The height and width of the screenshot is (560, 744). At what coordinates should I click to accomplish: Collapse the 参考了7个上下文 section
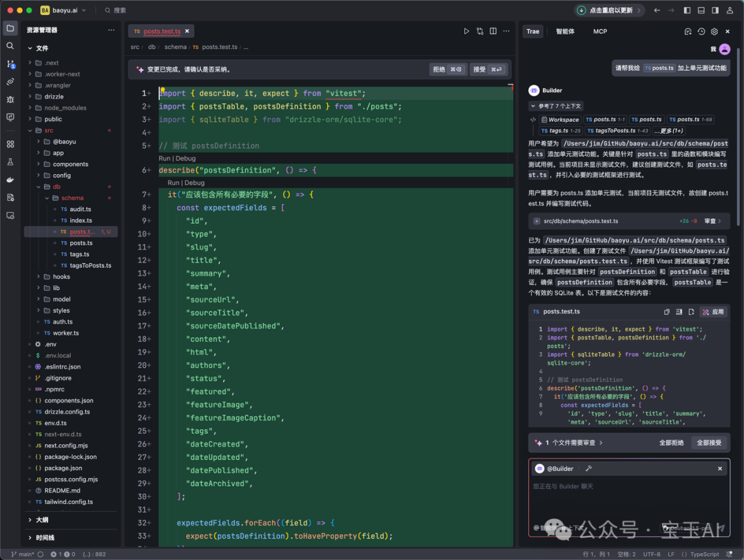[x=556, y=106]
